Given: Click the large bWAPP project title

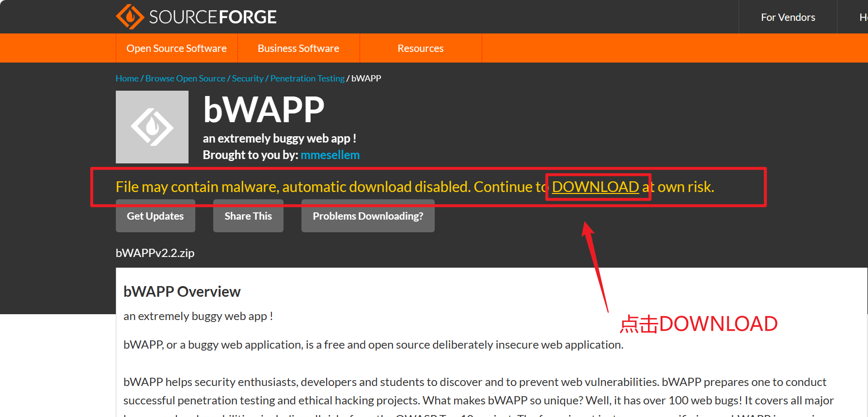Looking at the screenshot, I should pyautogui.click(x=264, y=110).
